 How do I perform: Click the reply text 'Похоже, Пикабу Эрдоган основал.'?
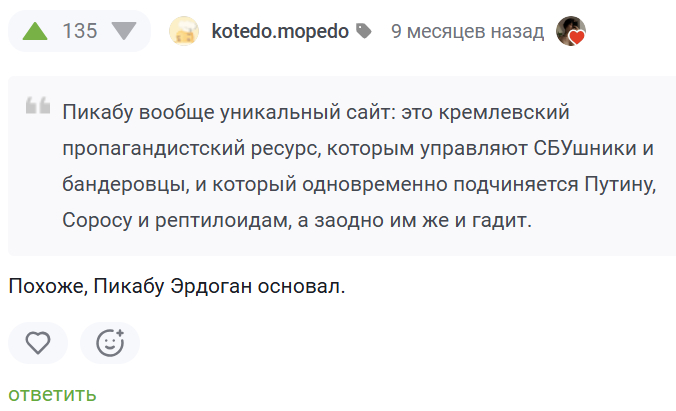[x=177, y=287]
